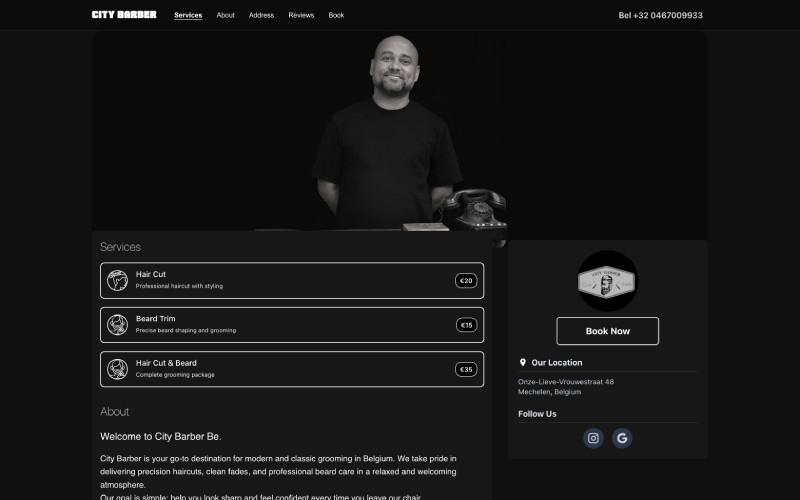Select the €20 Hair Cut price tag

466,281
